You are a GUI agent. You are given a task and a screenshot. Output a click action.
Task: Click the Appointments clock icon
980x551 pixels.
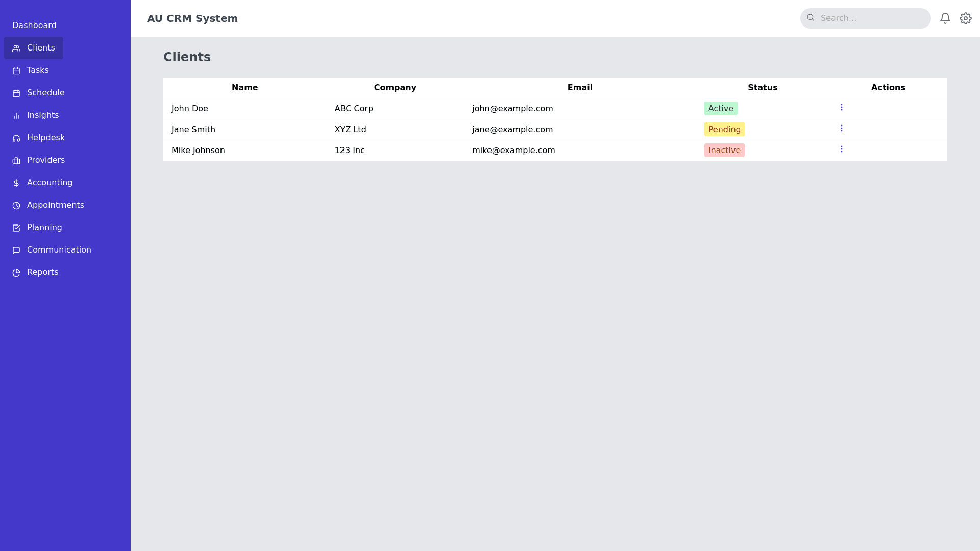click(16, 206)
